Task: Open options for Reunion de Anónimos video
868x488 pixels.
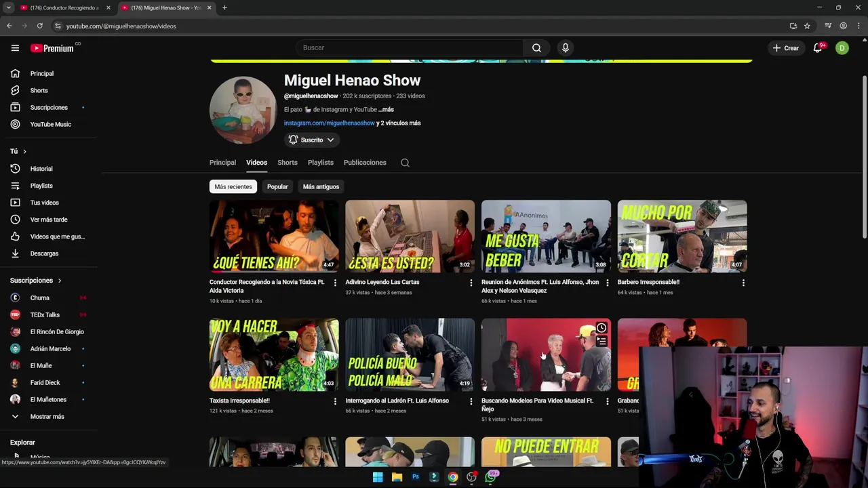Action: click(x=607, y=283)
